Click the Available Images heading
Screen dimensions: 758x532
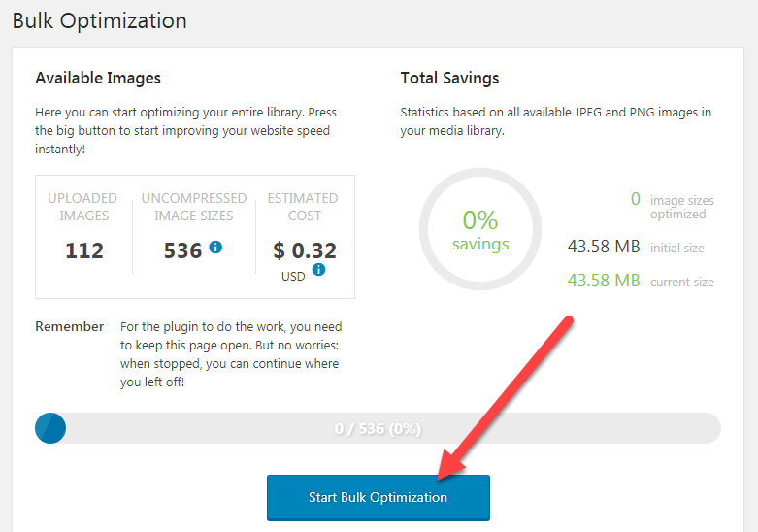[98, 78]
